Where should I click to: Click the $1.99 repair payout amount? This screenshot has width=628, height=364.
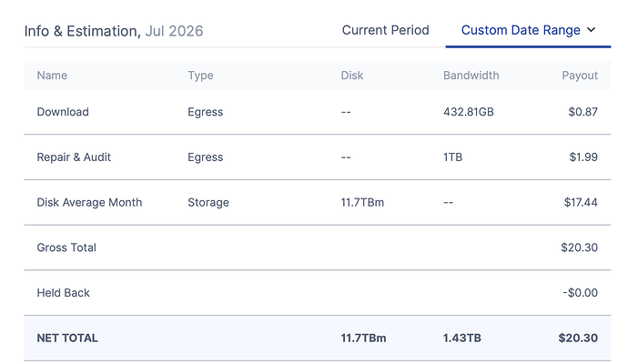(x=583, y=157)
